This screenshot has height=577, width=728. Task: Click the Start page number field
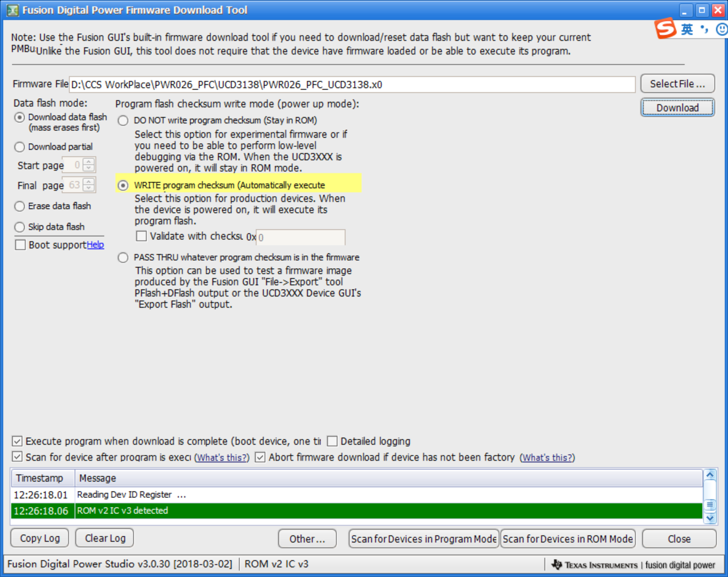click(73, 165)
